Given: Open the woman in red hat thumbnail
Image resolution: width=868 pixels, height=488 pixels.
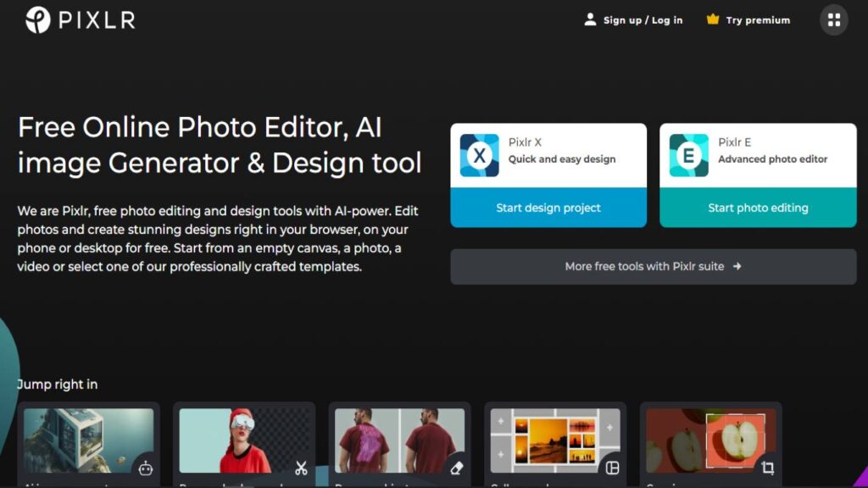Looking at the screenshot, I should click(244, 441).
